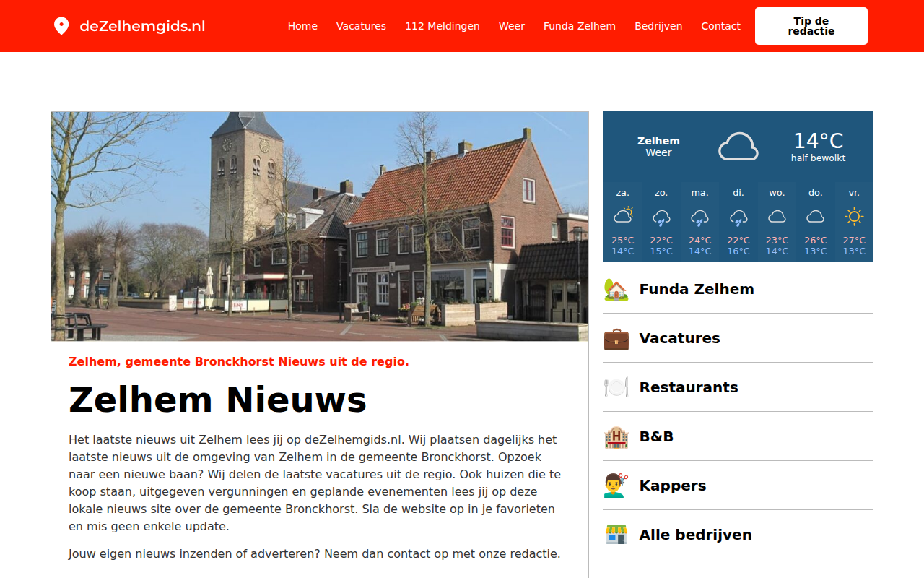Click the Zelhem Weer widget label
The width and height of the screenshot is (924, 578).
(658, 147)
